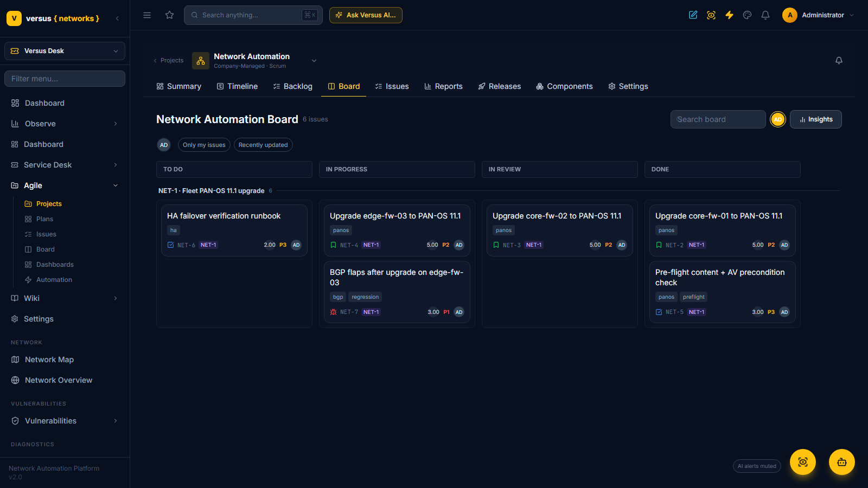Click the NET-1 epic badge on NET-3

[534, 245]
